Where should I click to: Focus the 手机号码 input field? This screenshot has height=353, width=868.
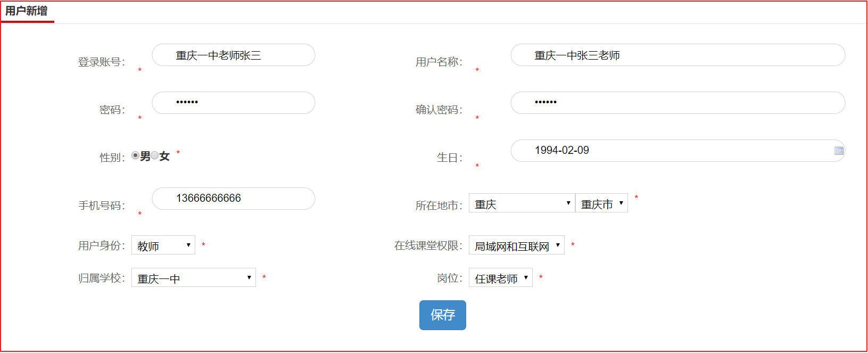pos(234,199)
